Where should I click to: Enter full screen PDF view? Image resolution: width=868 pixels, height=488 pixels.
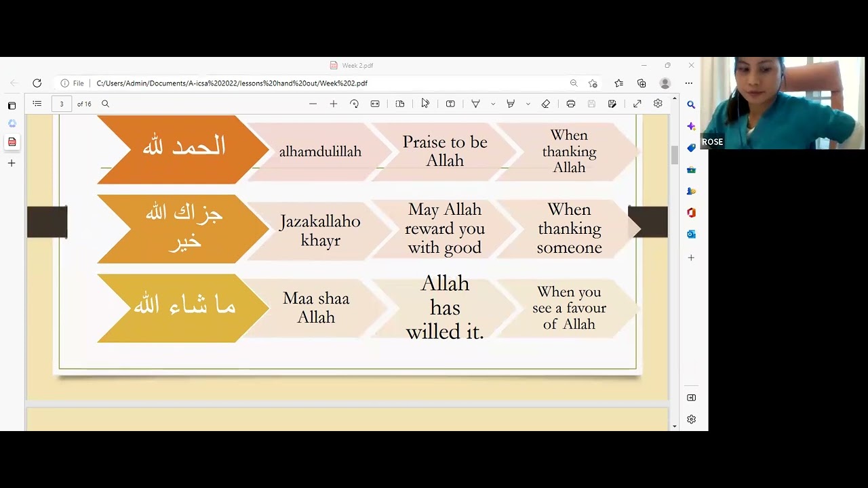pos(637,104)
